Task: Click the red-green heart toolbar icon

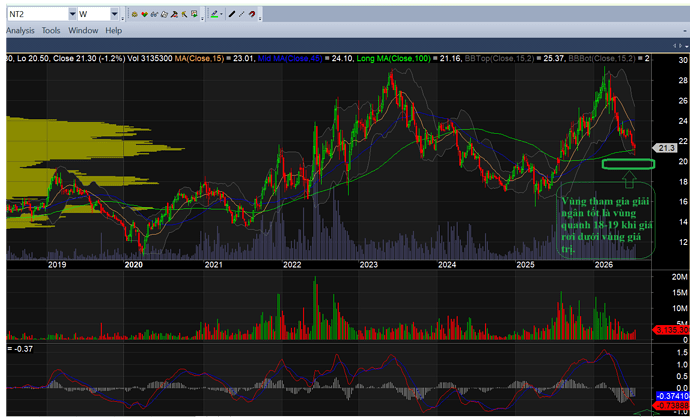Action: [144, 14]
